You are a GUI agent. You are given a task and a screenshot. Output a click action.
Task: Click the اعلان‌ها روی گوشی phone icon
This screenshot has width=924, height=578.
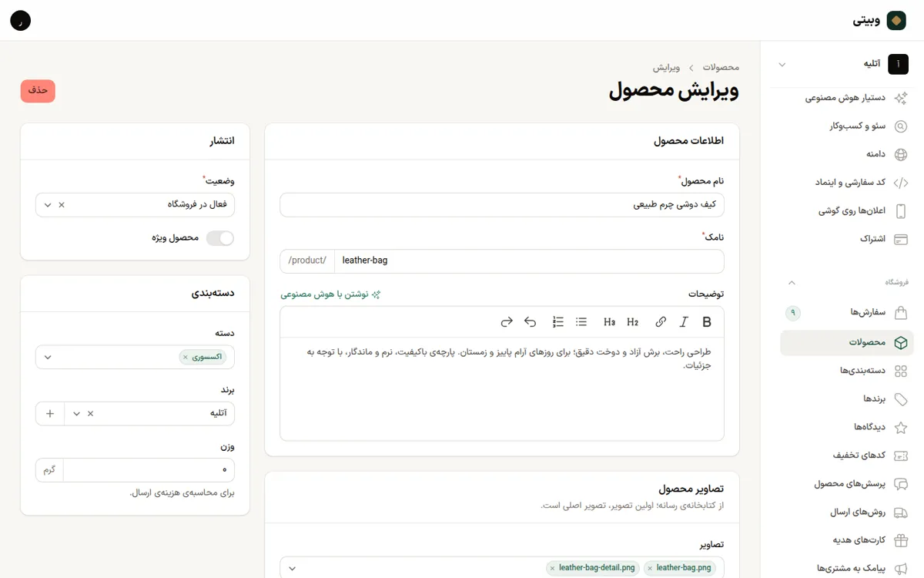pyautogui.click(x=900, y=211)
